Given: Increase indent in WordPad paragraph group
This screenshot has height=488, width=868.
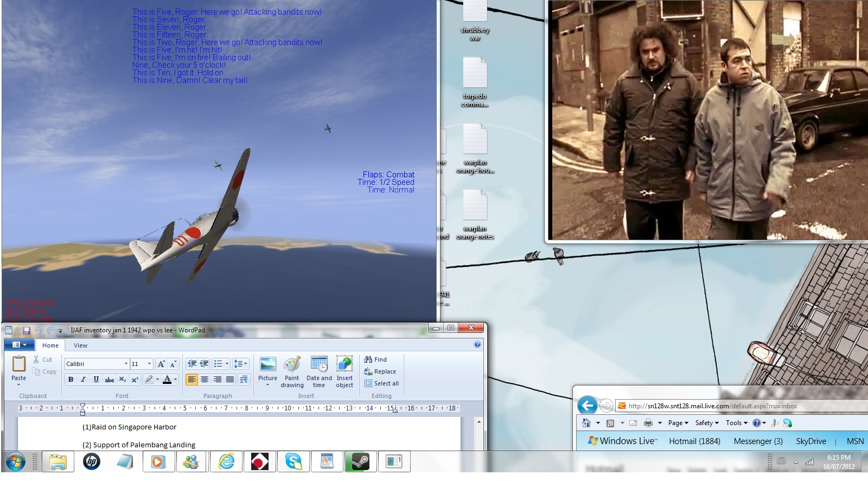Looking at the screenshot, I should tap(204, 364).
